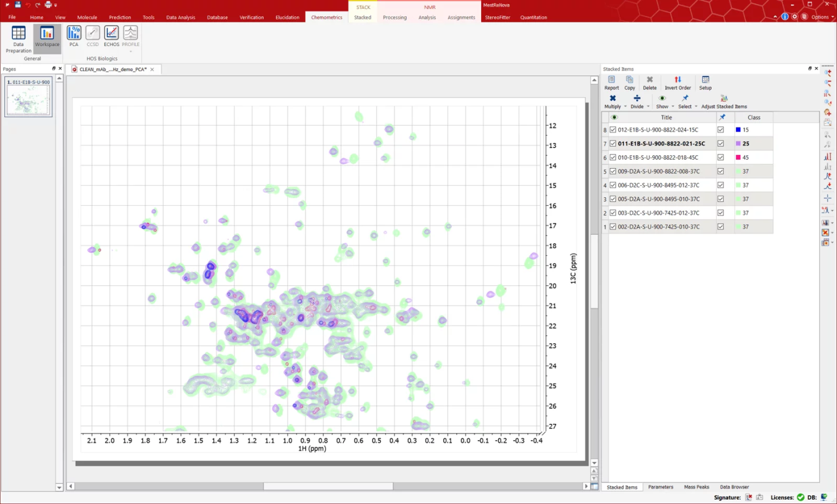Image resolution: width=837 pixels, height=504 pixels.
Task: Uncheck visibility of 012-E1B-S-U-900-8822-024-15C
Action: (x=613, y=130)
